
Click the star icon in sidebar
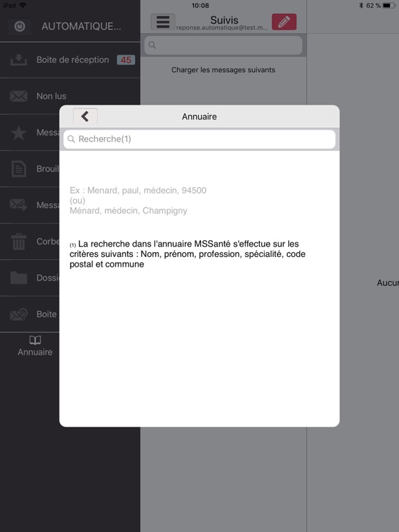(x=19, y=133)
